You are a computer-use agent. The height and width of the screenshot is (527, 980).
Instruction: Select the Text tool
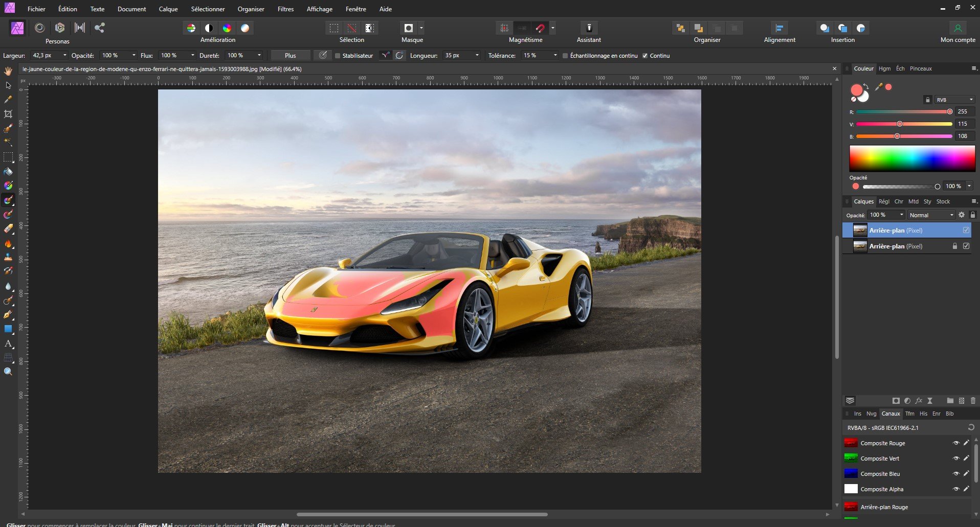8,344
